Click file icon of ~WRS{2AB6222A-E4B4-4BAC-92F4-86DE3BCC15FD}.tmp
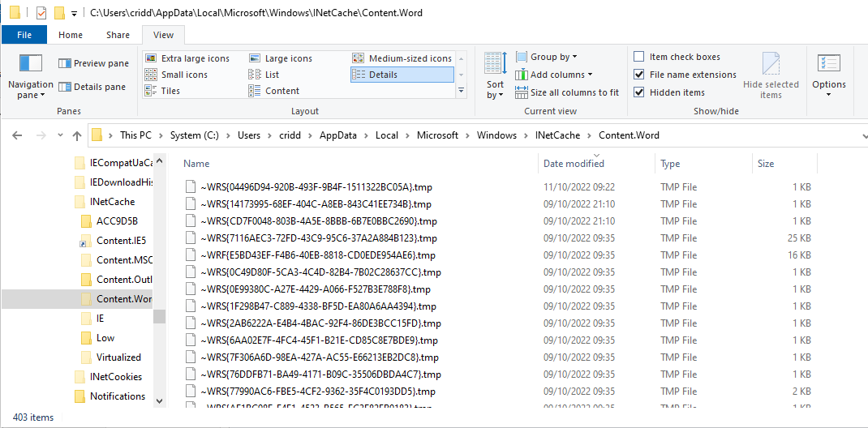This screenshot has width=868, height=428. click(x=191, y=323)
